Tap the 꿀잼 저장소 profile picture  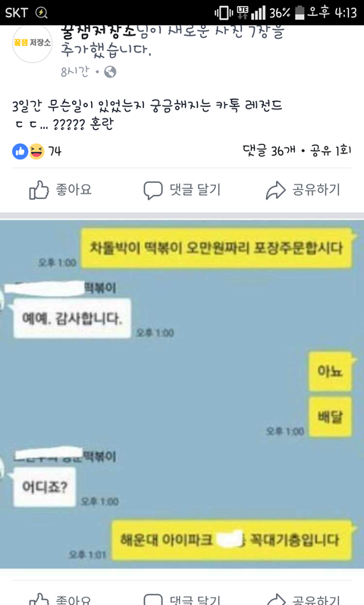click(x=32, y=43)
